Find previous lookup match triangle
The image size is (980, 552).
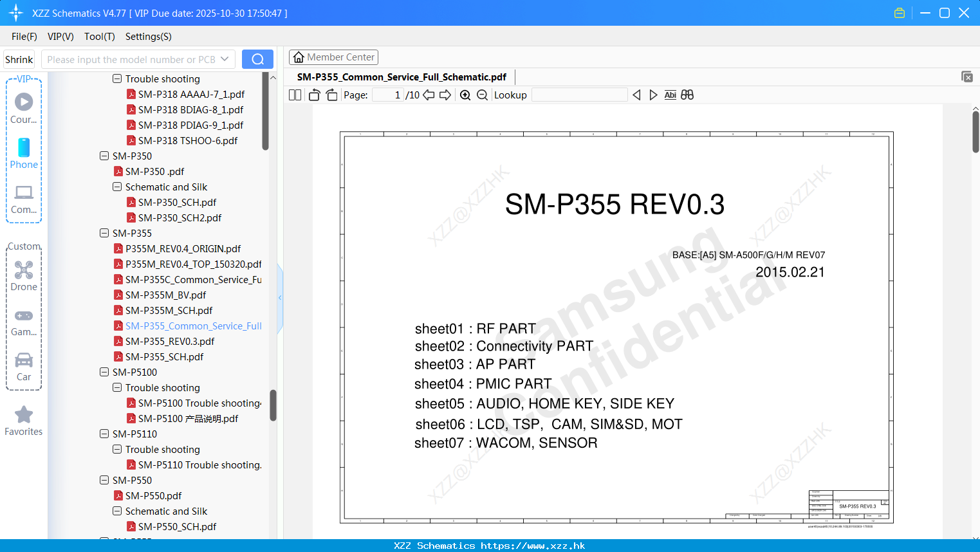pyautogui.click(x=636, y=95)
